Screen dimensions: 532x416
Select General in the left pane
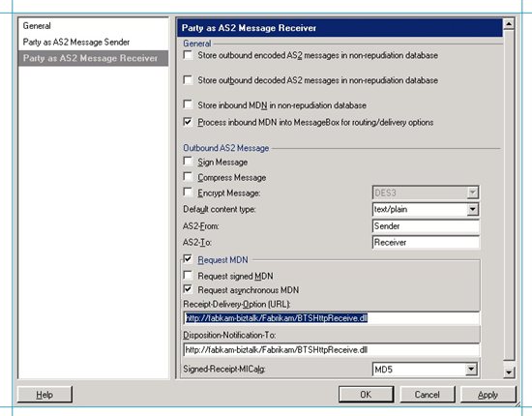[37, 26]
